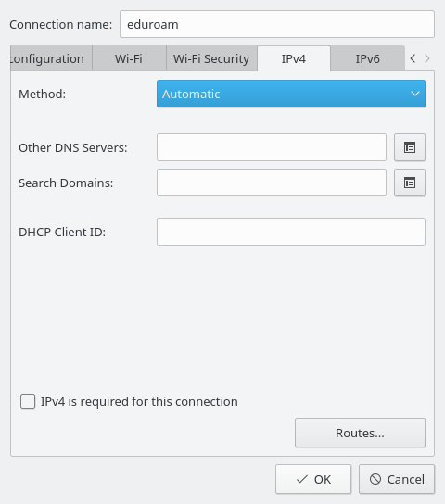Viewport: 445px width, 504px height.
Task: Open the Routes… dialog
Action: (x=360, y=433)
